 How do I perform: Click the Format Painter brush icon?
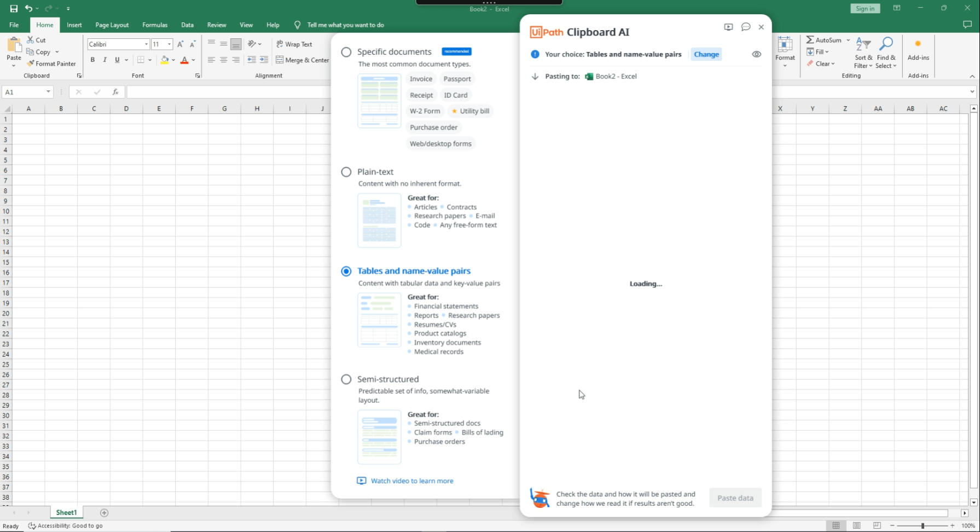pos(31,63)
